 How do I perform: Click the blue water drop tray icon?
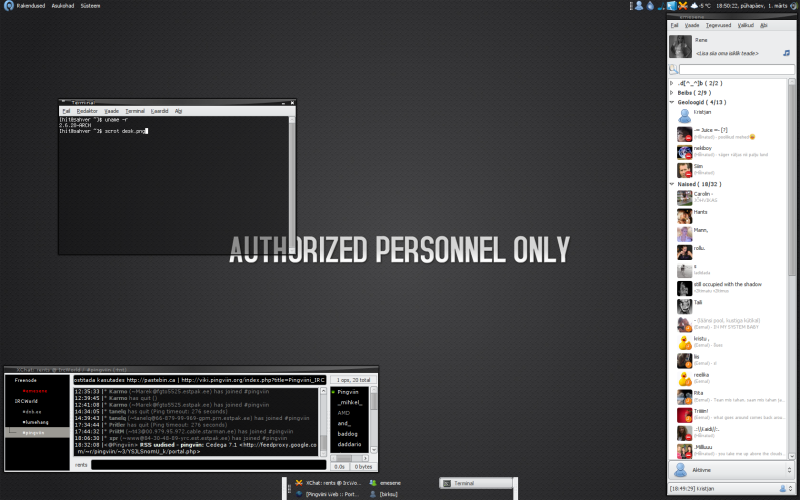click(650, 6)
